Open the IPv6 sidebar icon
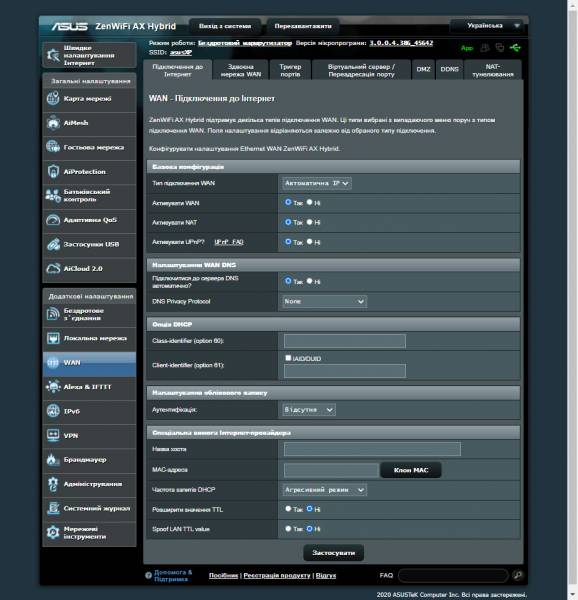The image size is (578, 600). tap(53, 411)
